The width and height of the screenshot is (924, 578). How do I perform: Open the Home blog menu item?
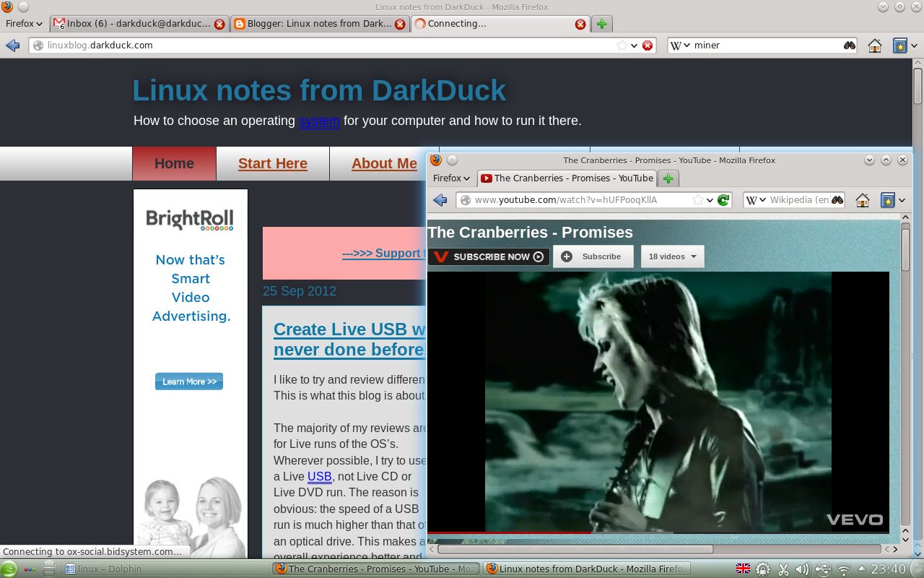pos(174,163)
